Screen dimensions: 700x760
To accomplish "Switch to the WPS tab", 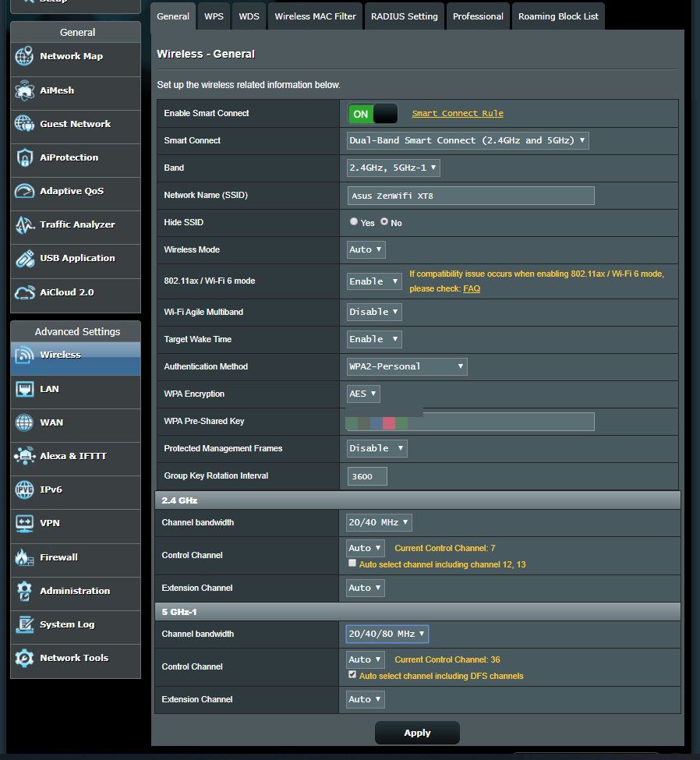I will pos(214,16).
